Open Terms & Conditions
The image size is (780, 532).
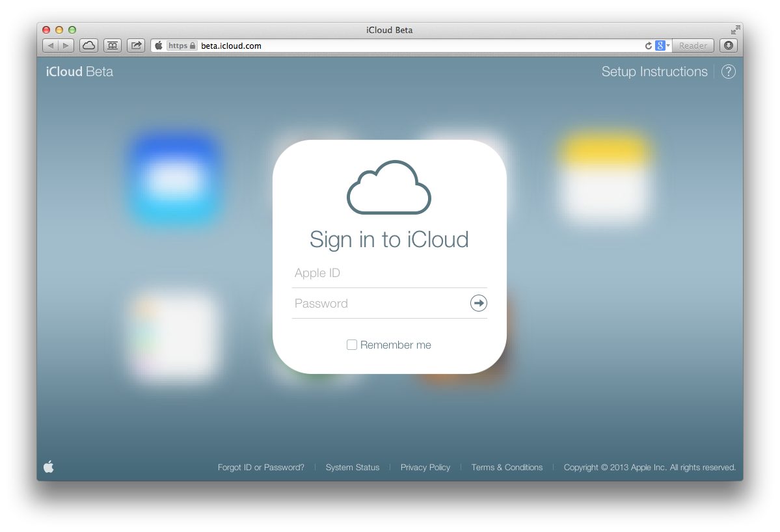click(507, 467)
